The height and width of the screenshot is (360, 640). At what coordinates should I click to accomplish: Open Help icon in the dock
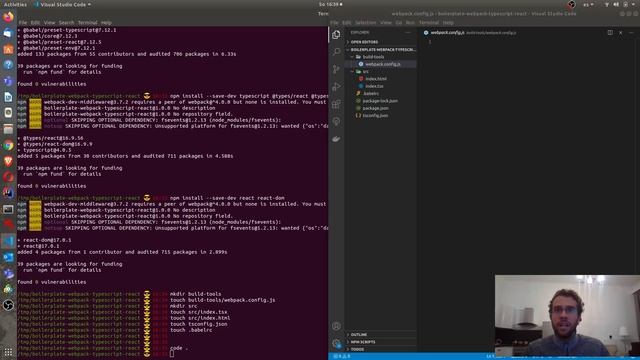tap(8, 65)
